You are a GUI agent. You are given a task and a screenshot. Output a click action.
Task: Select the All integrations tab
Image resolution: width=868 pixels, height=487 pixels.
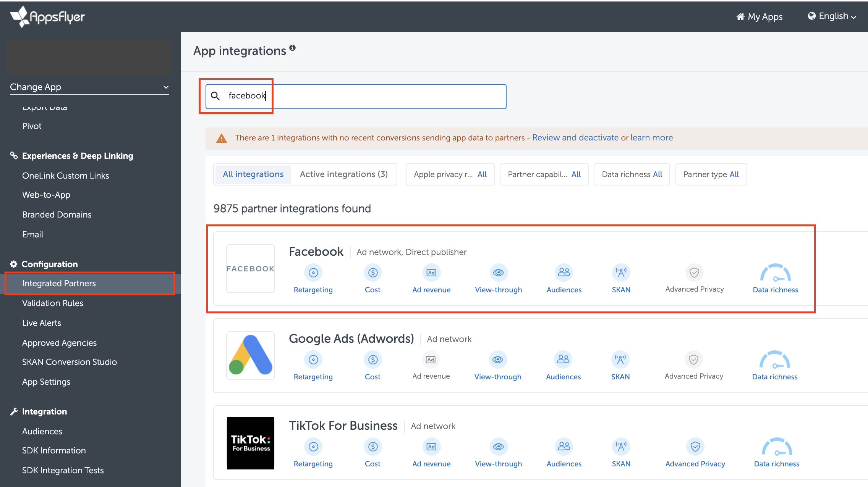coord(253,174)
